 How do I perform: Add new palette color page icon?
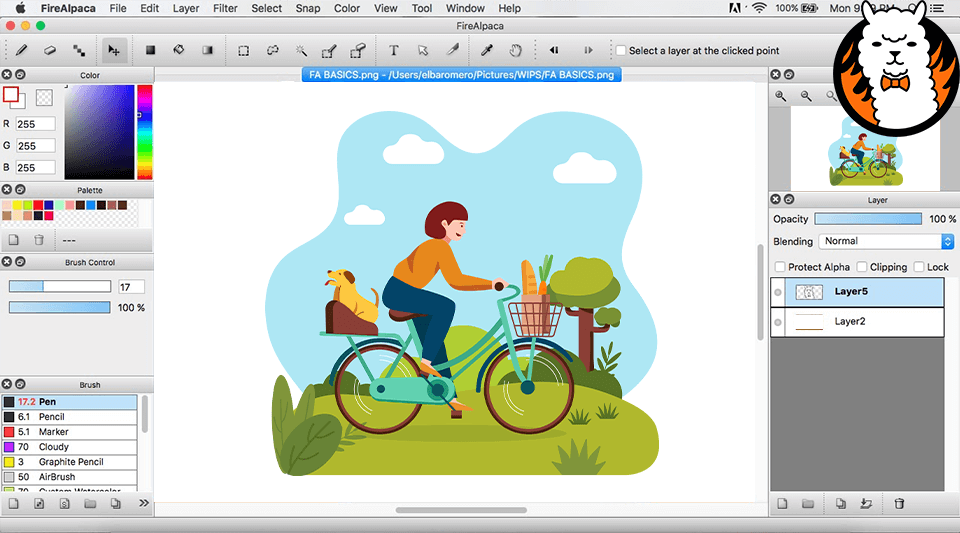pos(13,240)
